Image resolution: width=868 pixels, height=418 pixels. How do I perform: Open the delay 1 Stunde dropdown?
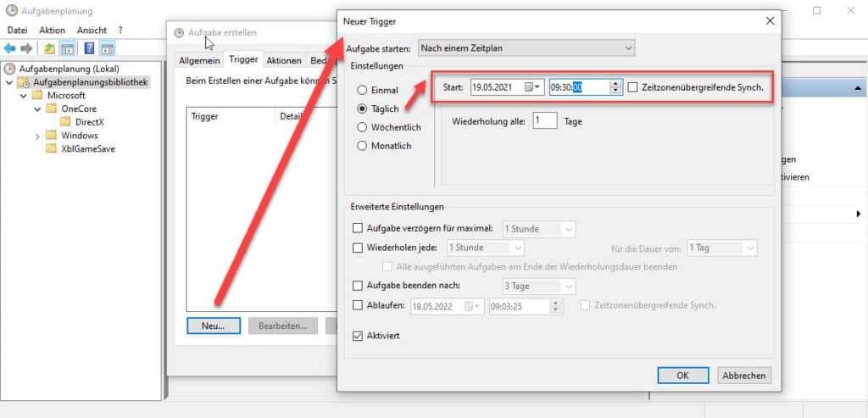tap(538, 229)
